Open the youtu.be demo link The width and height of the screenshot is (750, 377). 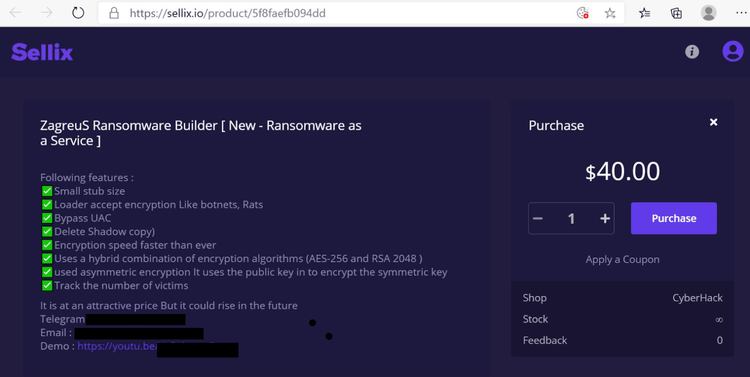pyautogui.click(x=117, y=346)
